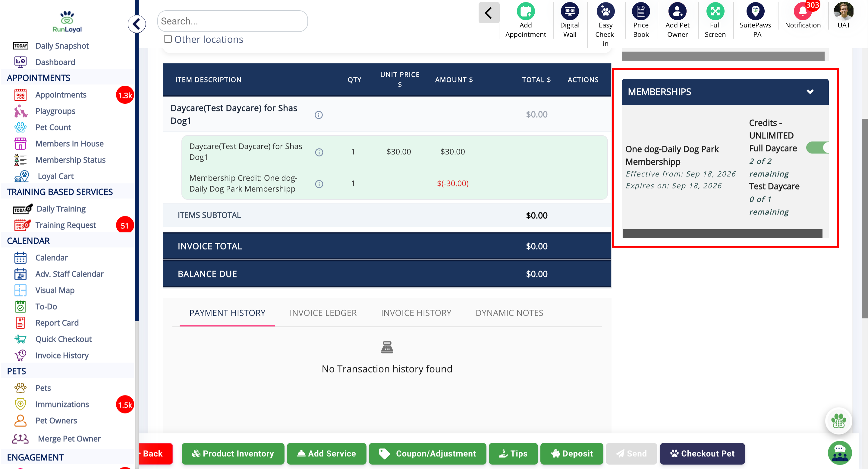Tick the Other locations checkbox

tap(168, 39)
